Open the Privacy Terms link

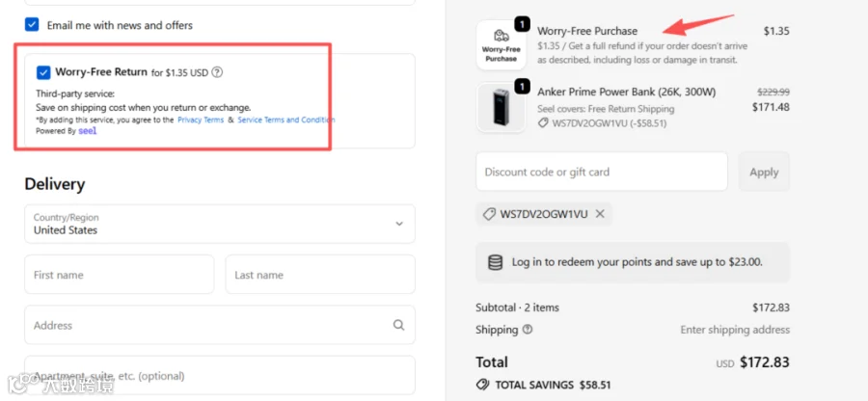click(201, 120)
